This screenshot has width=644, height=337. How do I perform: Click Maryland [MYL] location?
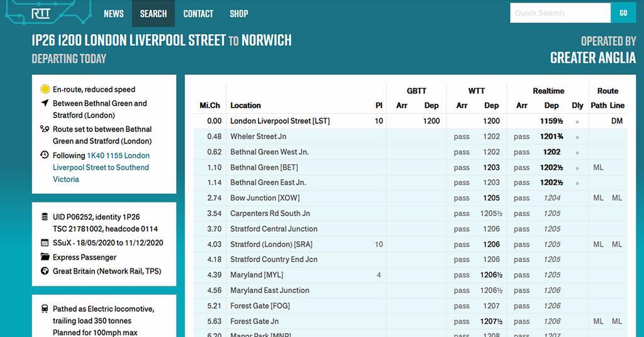[257, 275]
